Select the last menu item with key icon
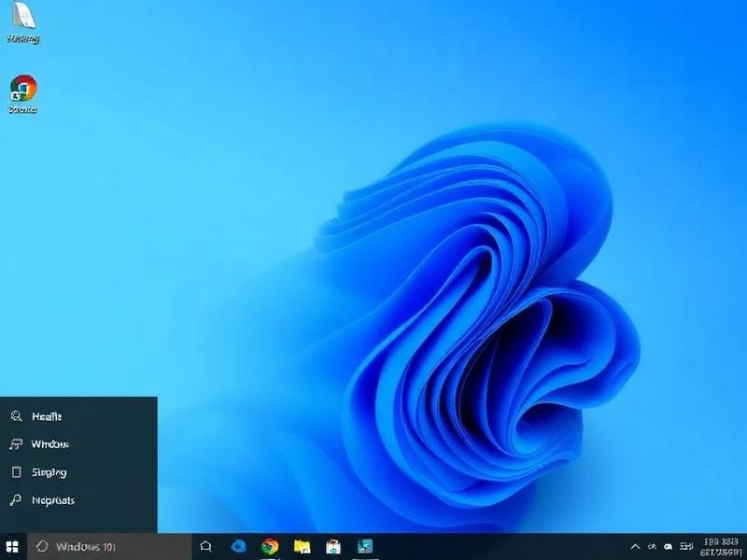Viewport: 747px width, 560px height. pyautogui.click(x=78, y=500)
